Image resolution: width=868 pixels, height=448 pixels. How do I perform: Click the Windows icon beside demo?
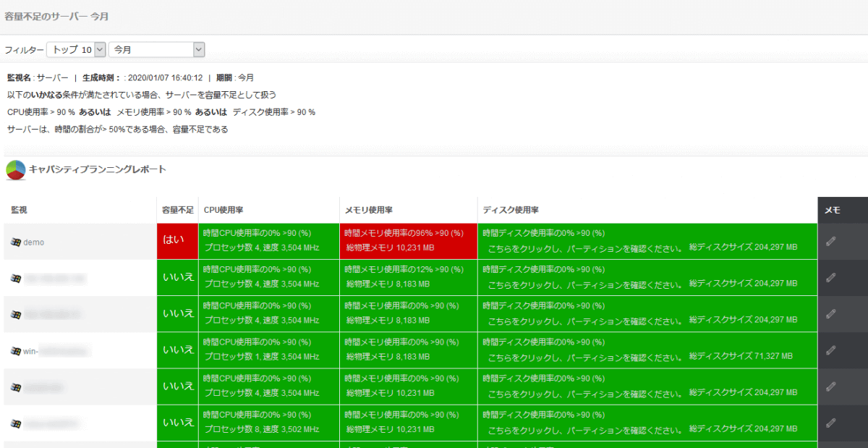click(15, 242)
